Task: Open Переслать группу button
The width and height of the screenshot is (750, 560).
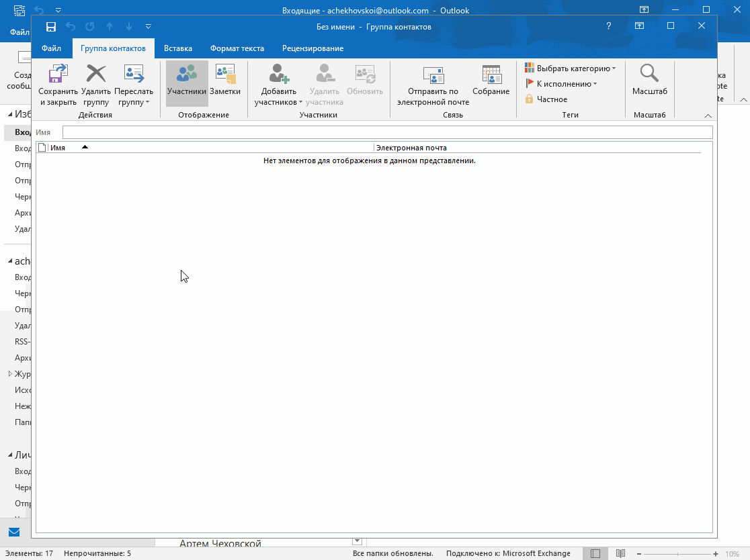Action: 134,85
